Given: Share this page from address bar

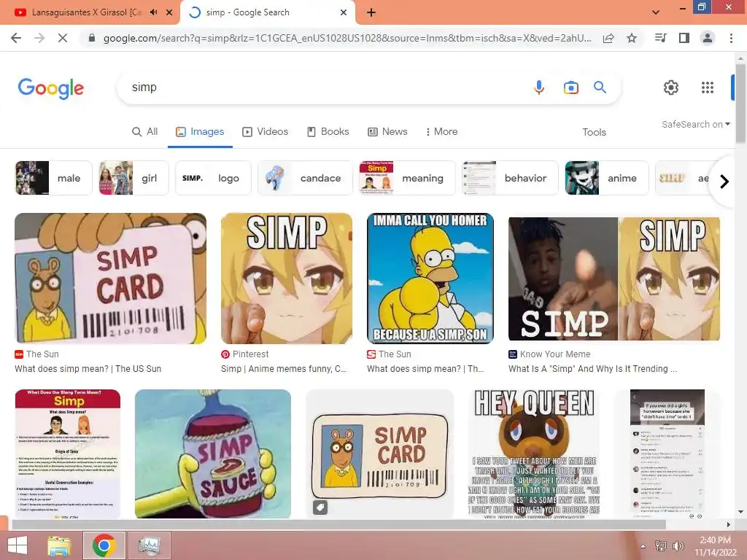Looking at the screenshot, I should pyautogui.click(x=608, y=38).
